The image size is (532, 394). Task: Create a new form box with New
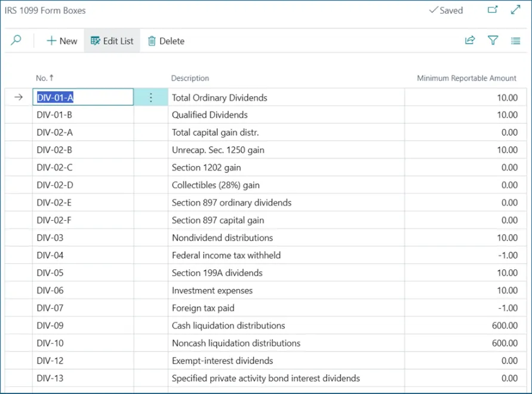[62, 41]
